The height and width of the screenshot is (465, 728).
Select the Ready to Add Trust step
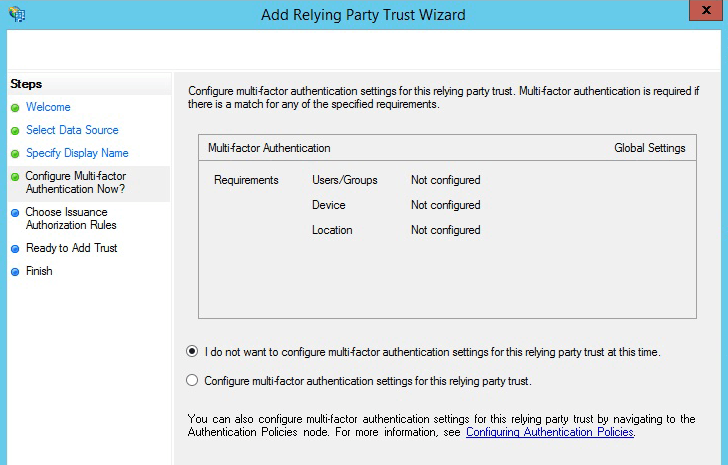(x=72, y=248)
